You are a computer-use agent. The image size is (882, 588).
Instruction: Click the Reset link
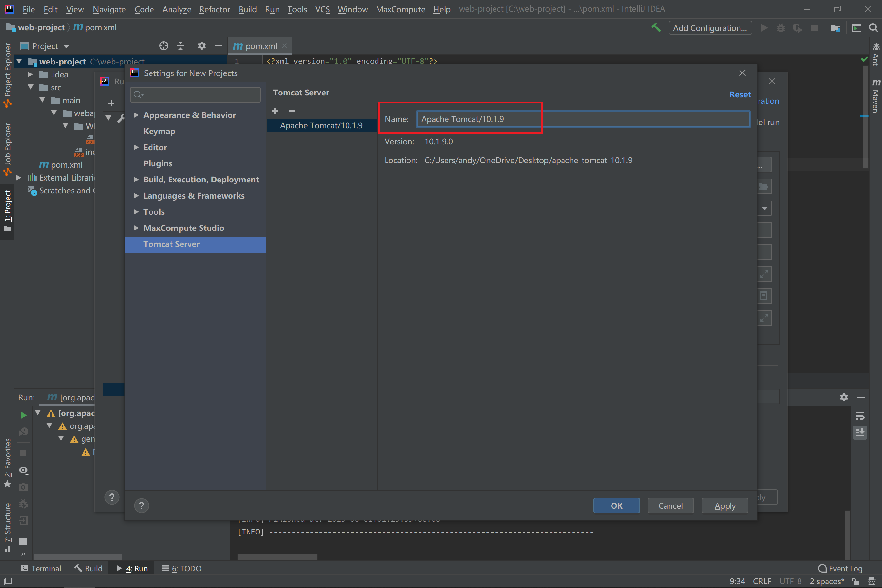(x=740, y=94)
